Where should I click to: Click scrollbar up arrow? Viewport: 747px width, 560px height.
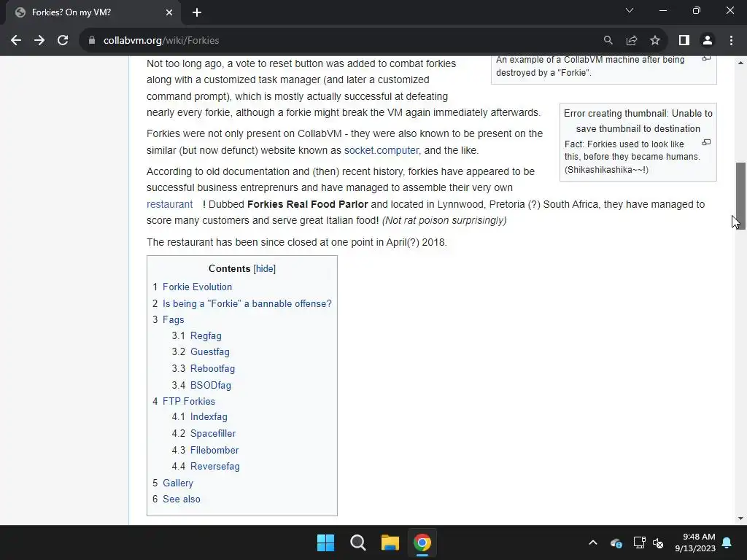740,63
